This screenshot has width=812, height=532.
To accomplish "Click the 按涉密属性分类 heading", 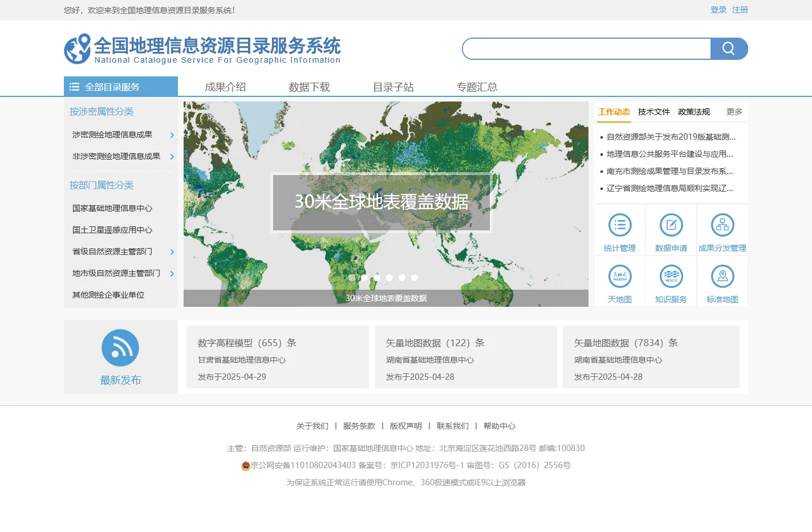I will coord(101,112).
